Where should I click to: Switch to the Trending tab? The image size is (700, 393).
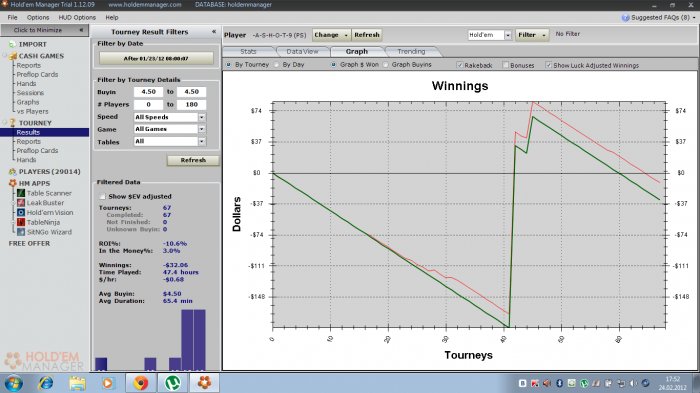coord(411,51)
